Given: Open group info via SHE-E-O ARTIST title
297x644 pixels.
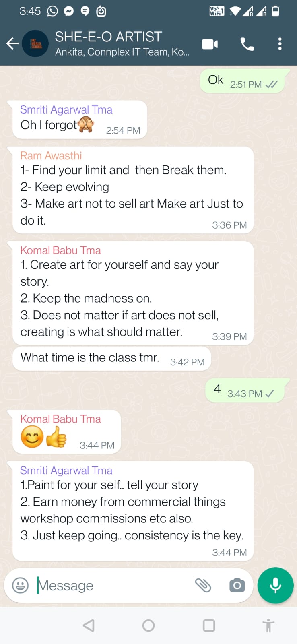Looking at the screenshot, I should point(108,37).
